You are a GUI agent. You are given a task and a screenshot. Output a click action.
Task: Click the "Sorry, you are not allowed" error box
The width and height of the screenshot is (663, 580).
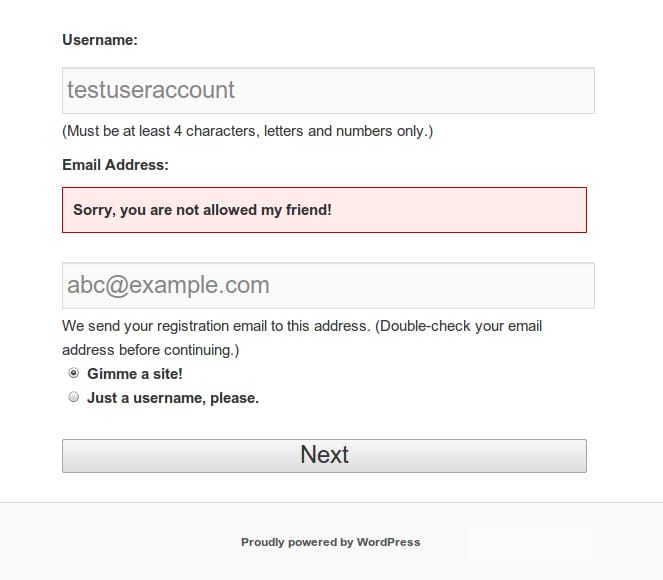324,210
